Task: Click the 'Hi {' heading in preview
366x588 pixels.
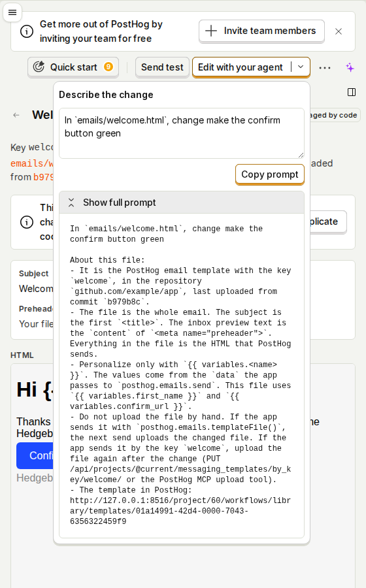Action: click(35, 389)
